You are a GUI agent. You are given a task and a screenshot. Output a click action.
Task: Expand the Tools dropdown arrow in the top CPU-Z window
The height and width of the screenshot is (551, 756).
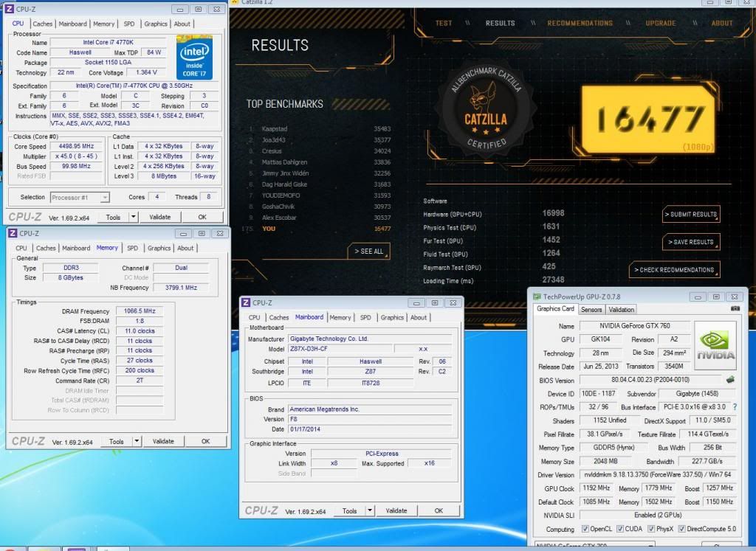(134, 217)
